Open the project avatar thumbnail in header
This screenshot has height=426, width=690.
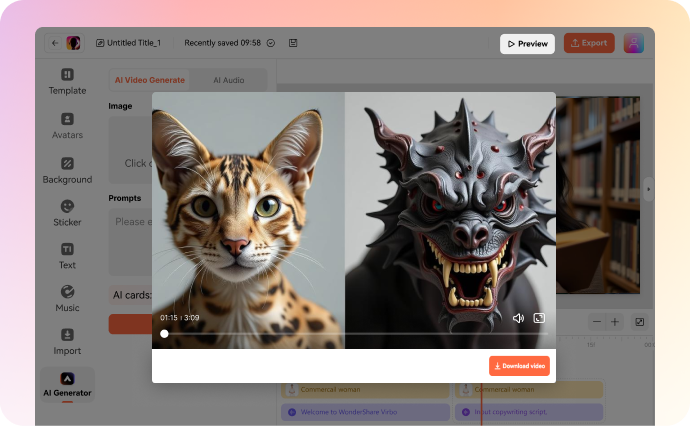73,43
